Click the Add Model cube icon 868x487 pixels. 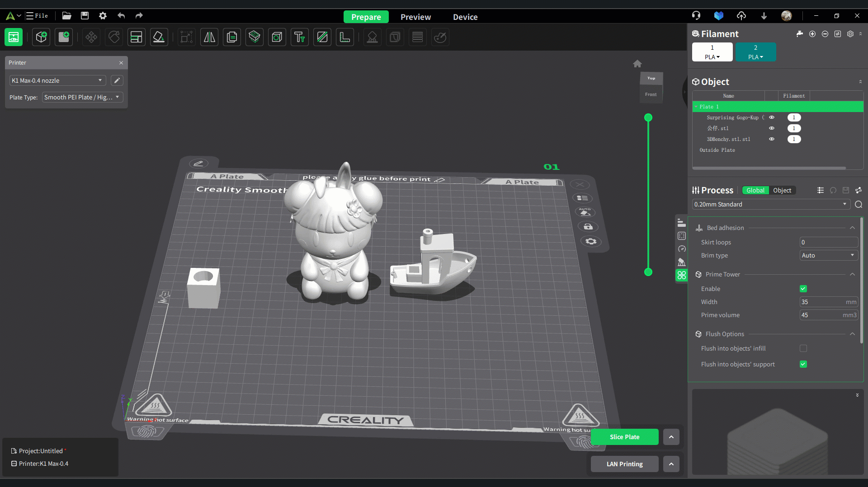(x=42, y=37)
